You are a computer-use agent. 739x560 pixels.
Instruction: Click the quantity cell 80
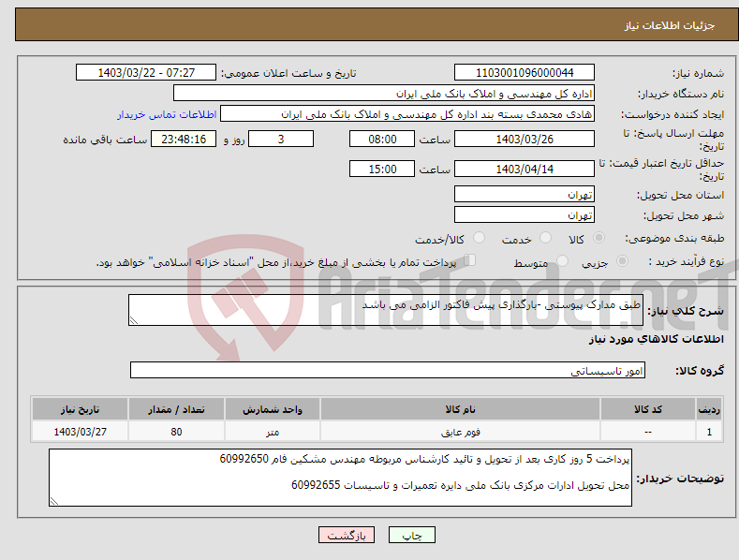click(176, 432)
